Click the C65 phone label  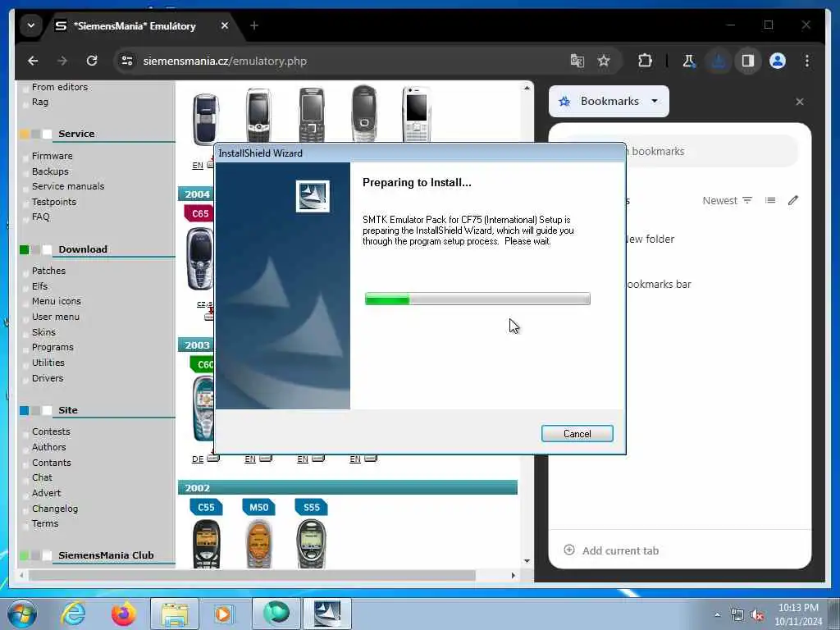199,214
